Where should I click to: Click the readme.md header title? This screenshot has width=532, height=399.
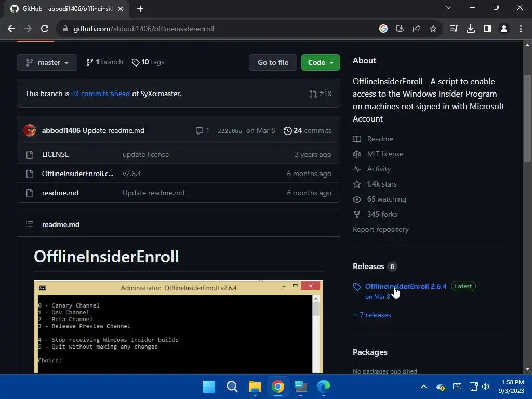click(x=61, y=224)
